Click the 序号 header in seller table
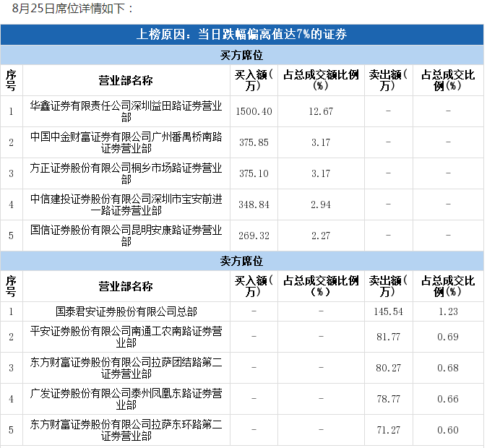This screenshot has width=487, height=448. tap(11, 286)
